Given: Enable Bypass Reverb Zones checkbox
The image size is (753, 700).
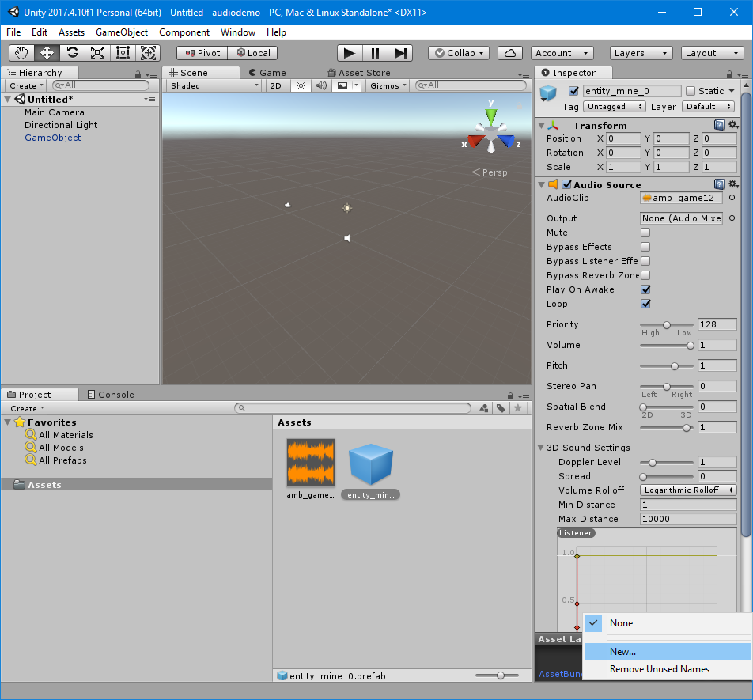Looking at the screenshot, I should point(645,275).
